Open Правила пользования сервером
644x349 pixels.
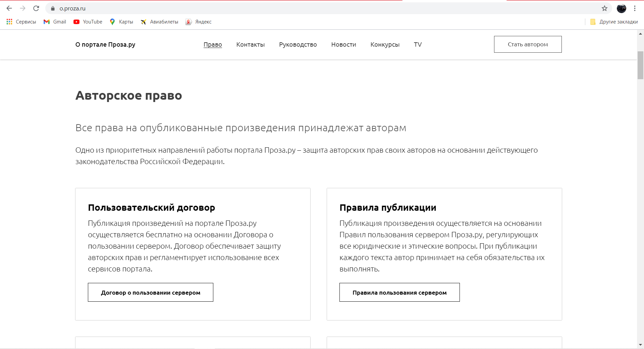(399, 292)
